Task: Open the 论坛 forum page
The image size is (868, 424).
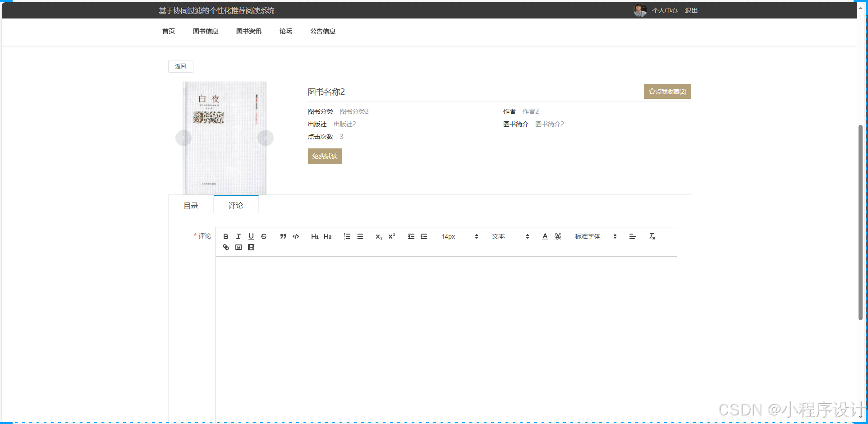Action: point(286,31)
